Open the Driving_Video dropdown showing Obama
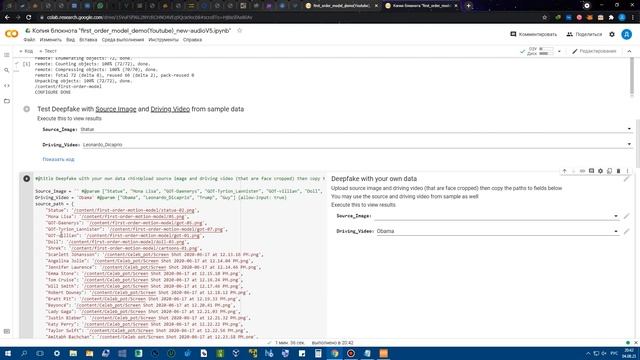Image resolution: width=640 pixels, height=360 pixels. pyautogui.click(x=498, y=231)
